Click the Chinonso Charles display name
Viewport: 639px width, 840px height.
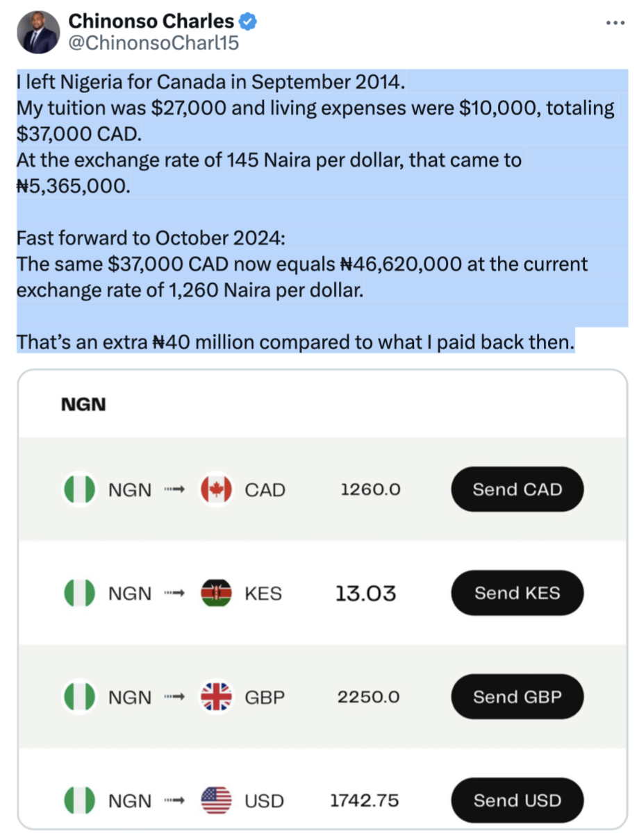(x=150, y=22)
